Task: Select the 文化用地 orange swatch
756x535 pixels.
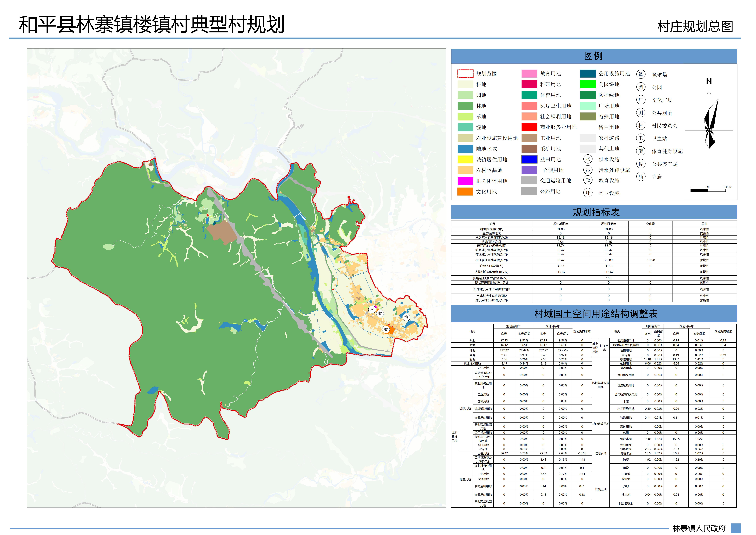Action: [x=465, y=192]
